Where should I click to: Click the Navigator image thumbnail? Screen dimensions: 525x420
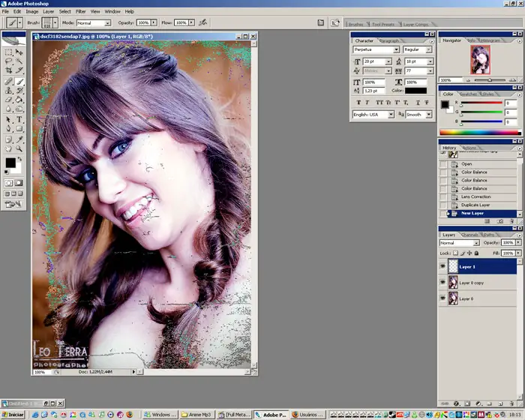click(x=479, y=59)
